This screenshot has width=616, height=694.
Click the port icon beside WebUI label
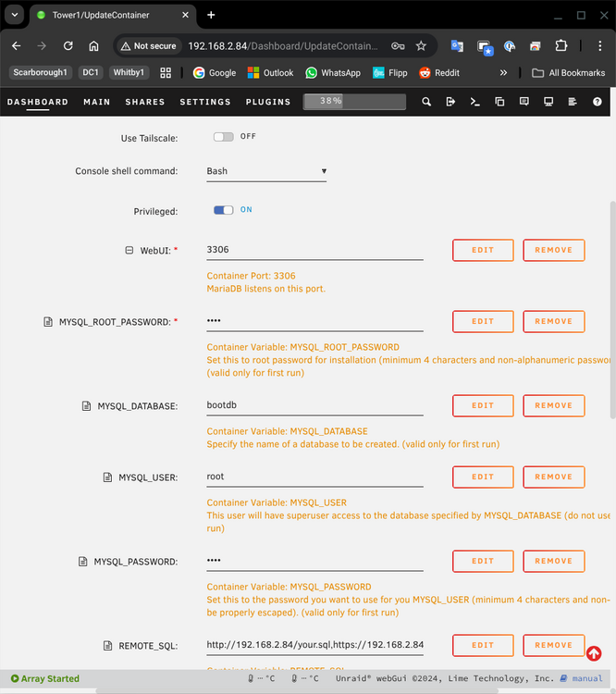pyautogui.click(x=129, y=250)
